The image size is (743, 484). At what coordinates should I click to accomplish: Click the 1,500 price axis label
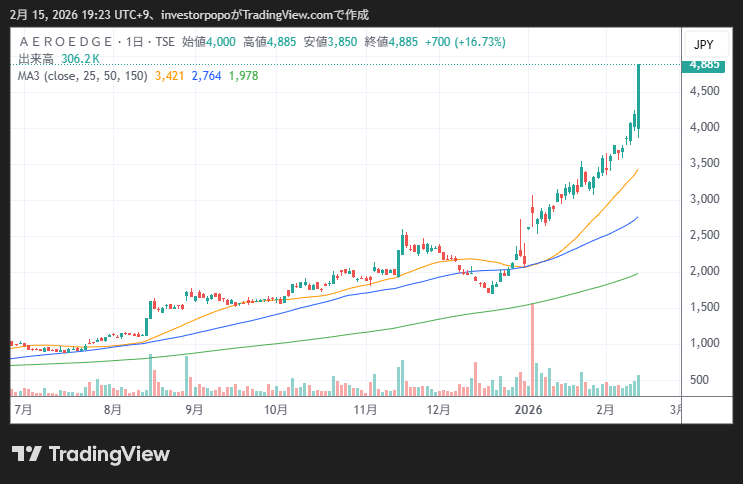pos(707,307)
